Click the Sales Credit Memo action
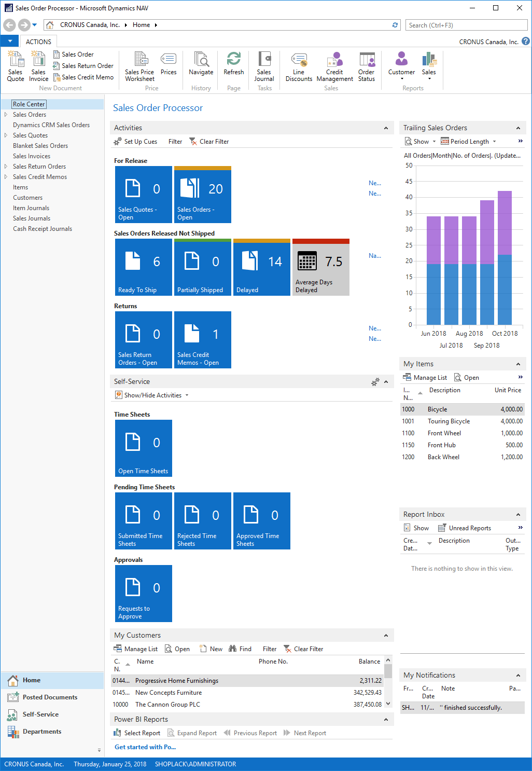 tap(83, 77)
